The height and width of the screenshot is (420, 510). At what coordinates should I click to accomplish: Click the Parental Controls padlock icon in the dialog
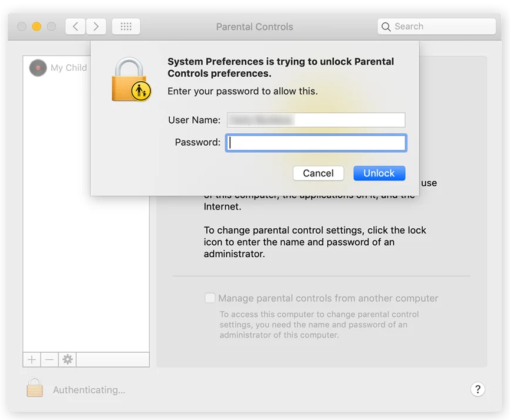131,80
